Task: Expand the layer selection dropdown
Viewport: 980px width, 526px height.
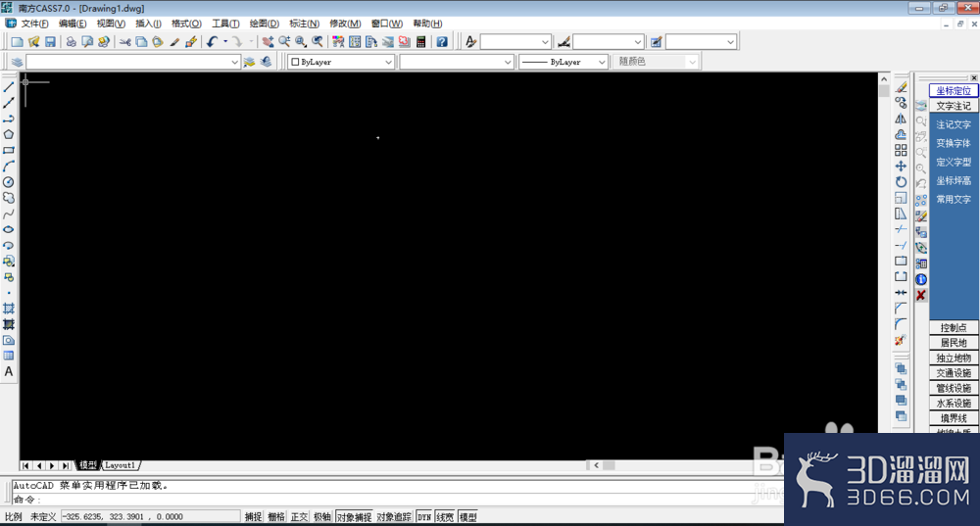Action: point(234,62)
